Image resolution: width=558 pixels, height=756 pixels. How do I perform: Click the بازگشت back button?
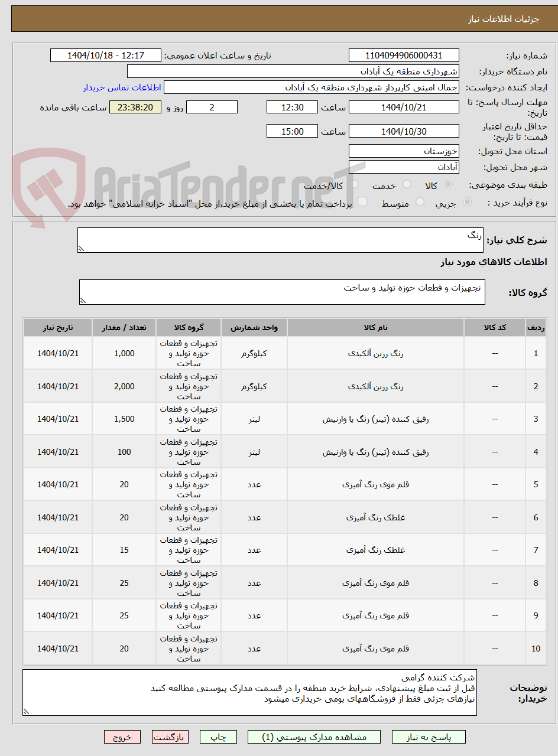[x=170, y=737]
